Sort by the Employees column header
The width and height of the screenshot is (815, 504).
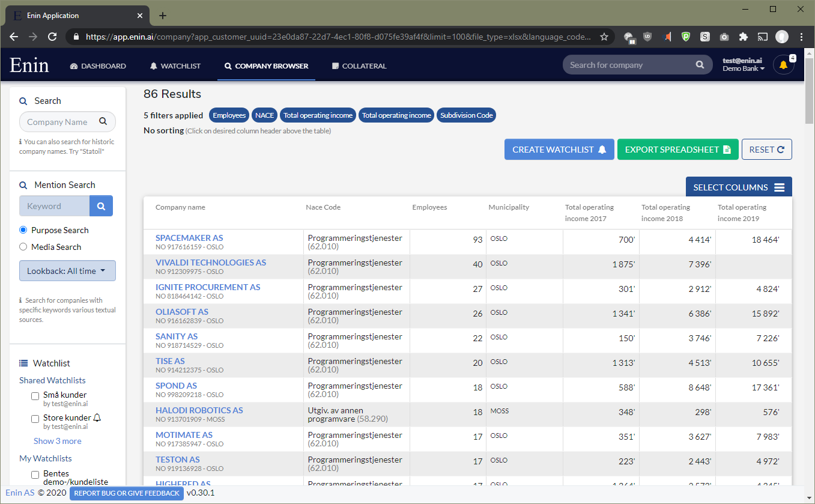click(x=429, y=207)
